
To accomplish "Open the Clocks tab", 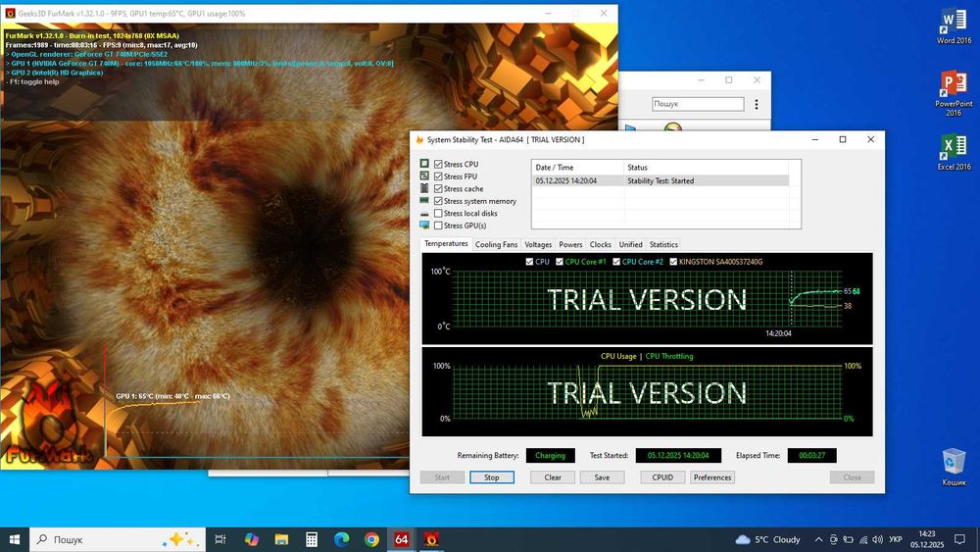I will coord(600,244).
